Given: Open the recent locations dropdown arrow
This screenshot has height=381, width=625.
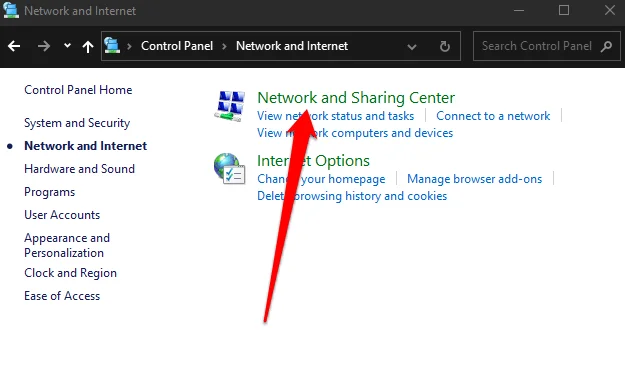Looking at the screenshot, I should point(67,45).
